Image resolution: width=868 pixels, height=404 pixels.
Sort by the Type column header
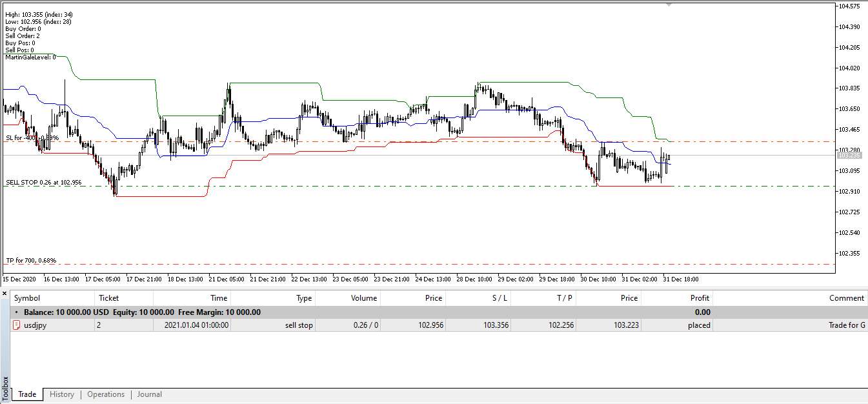(x=303, y=298)
